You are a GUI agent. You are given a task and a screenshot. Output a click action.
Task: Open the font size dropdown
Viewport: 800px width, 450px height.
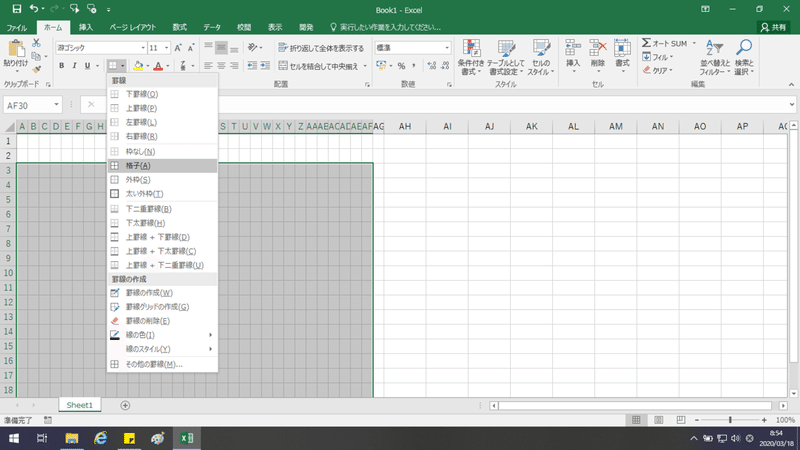tap(166, 48)
